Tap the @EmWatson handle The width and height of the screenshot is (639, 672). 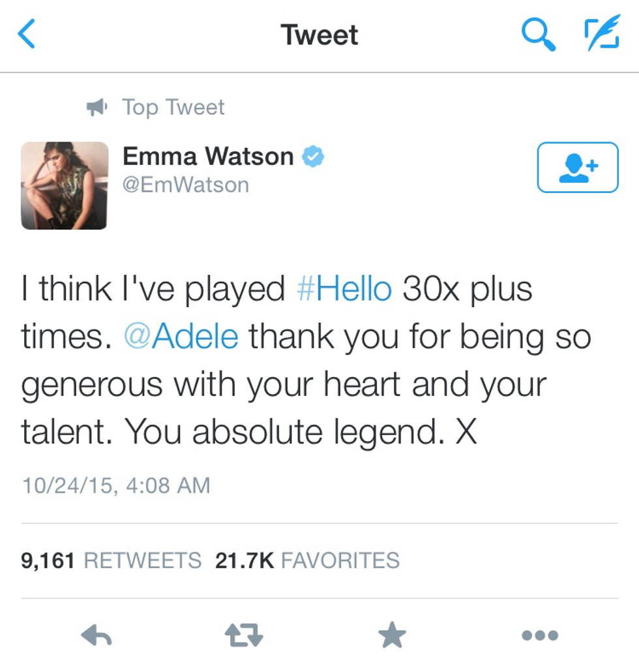click(x=186, y=185)
